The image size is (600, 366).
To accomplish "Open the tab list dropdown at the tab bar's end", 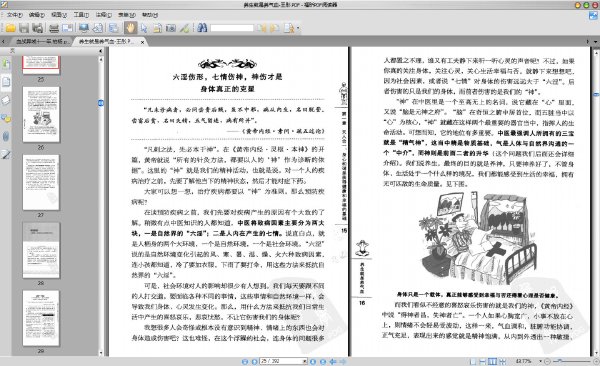I will tap(595, 41).
